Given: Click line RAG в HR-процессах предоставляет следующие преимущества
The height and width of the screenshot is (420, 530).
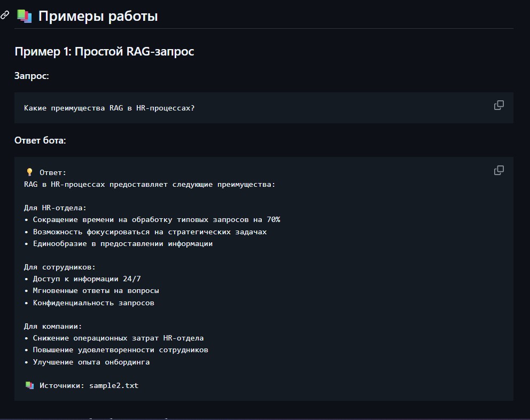Looking at the screenshot, I should 150,184.
